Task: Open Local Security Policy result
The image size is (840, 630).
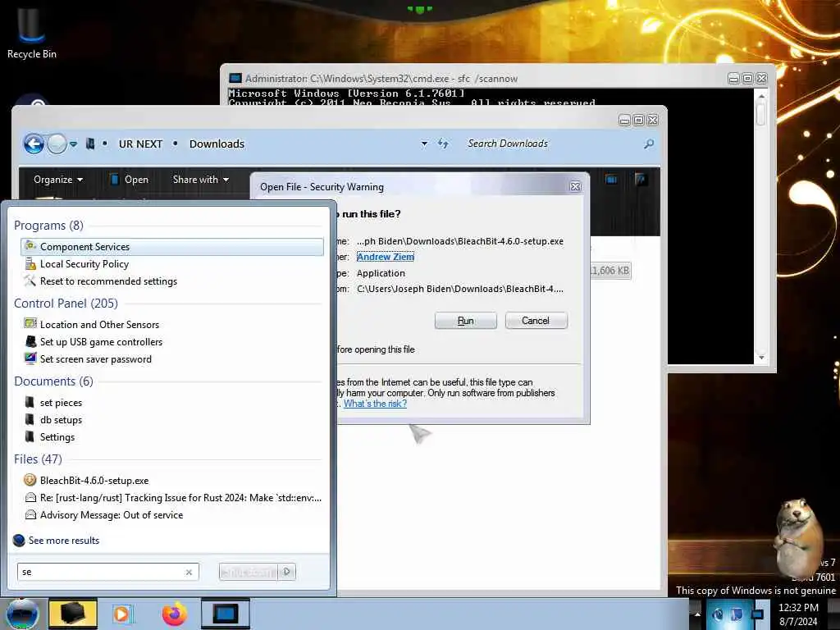Action: pyautogui.click(x=172, y=264)
